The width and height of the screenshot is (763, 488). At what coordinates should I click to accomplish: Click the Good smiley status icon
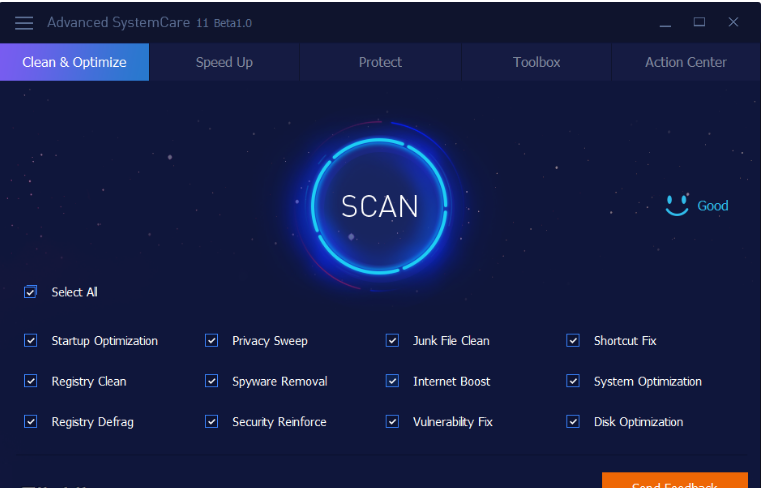[677, 205]
